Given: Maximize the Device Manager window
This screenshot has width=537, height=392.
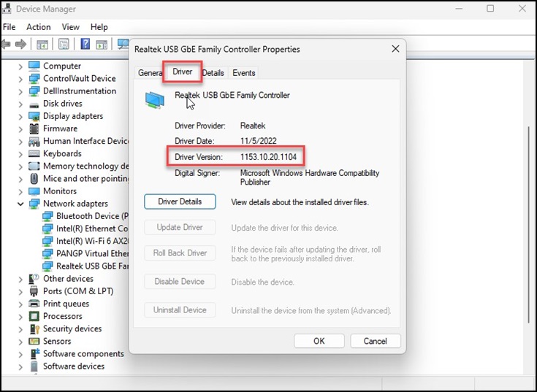Looking at the screenshot, I should click(490, 9).
